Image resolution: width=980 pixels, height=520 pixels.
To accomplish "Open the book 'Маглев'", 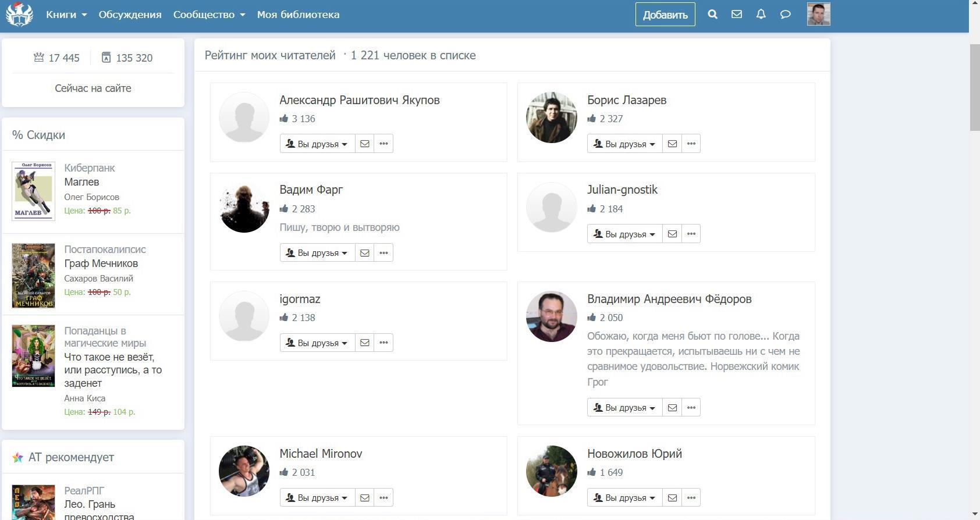I will point(81,182).
